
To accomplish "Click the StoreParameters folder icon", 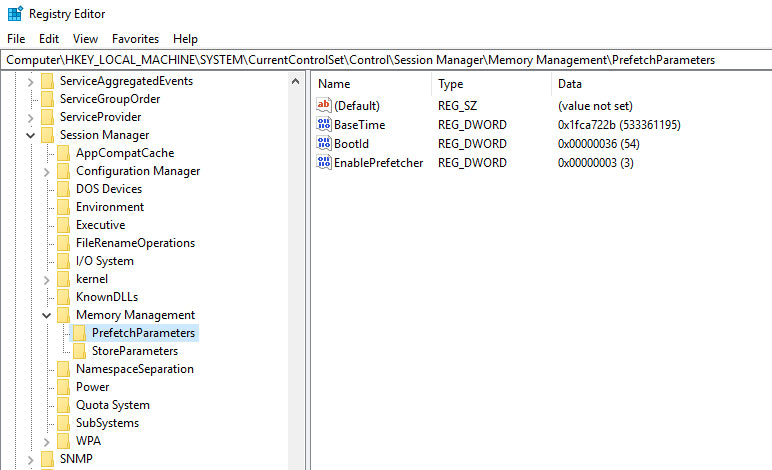I will tap(79, 351).
